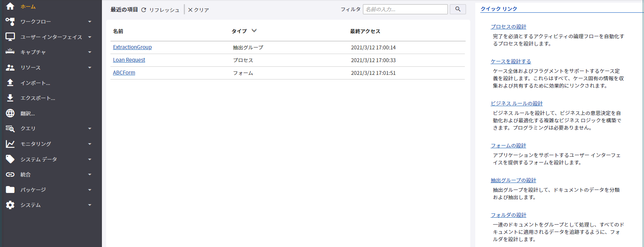Click the 最近の項目 heading
Image resolution: width=644 pixels, height=247 pixels.
point(124,10)
